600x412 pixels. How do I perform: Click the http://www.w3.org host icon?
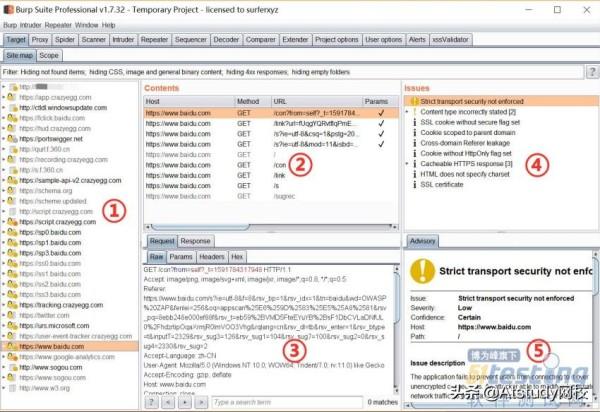point(13,388)
